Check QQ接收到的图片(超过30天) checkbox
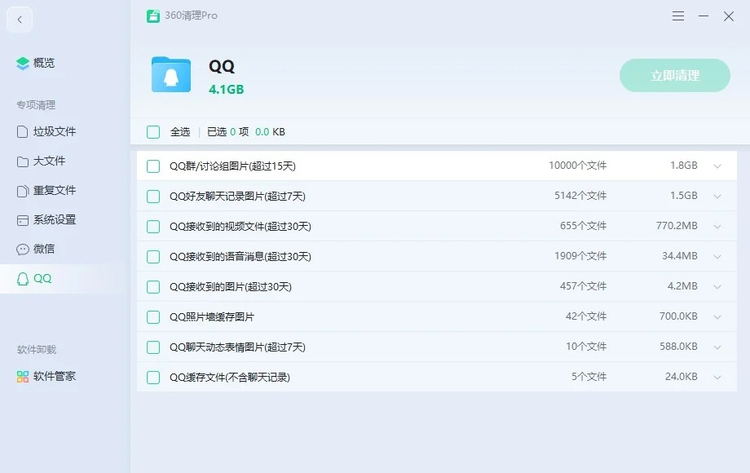750x473 pixels. [153, 287]
